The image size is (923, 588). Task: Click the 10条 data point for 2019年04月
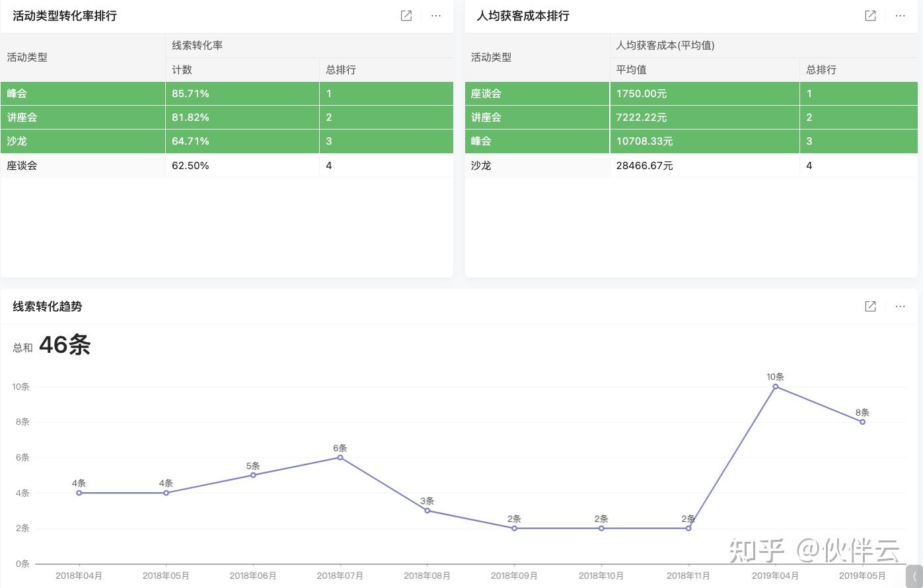coord(776,386)
